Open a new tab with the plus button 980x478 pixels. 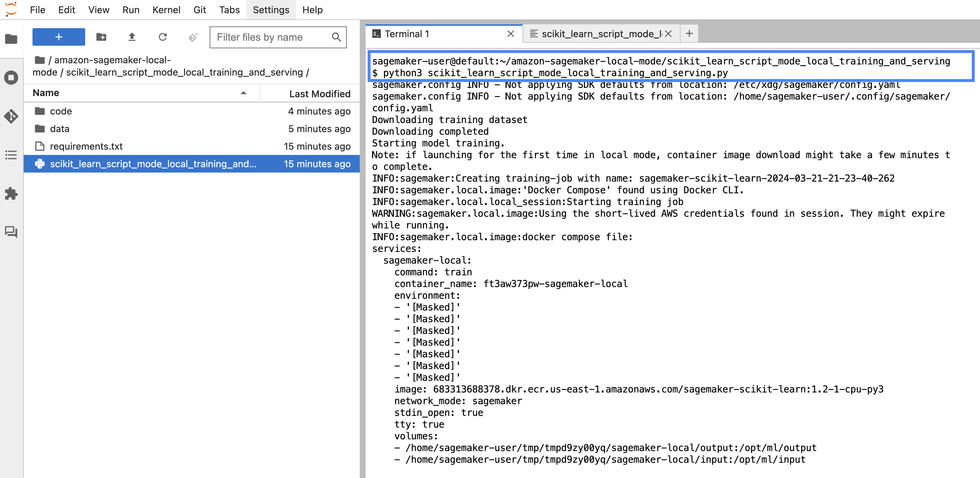[689, 33]
